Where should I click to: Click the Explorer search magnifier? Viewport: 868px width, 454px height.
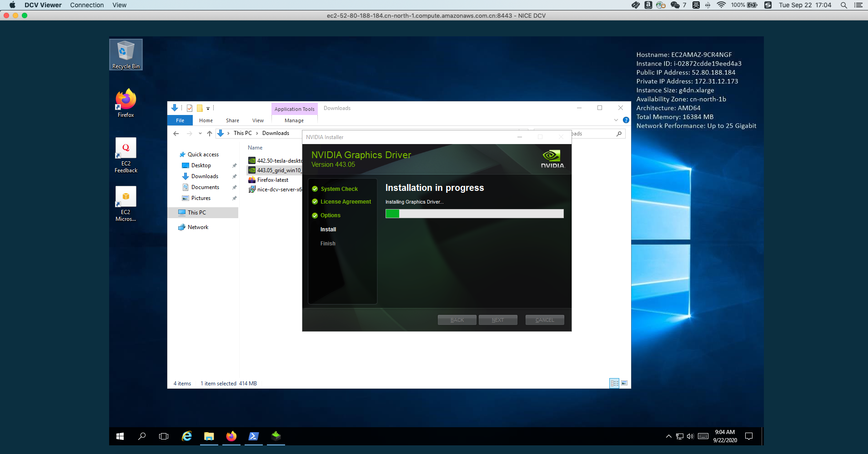pos(619,134)
